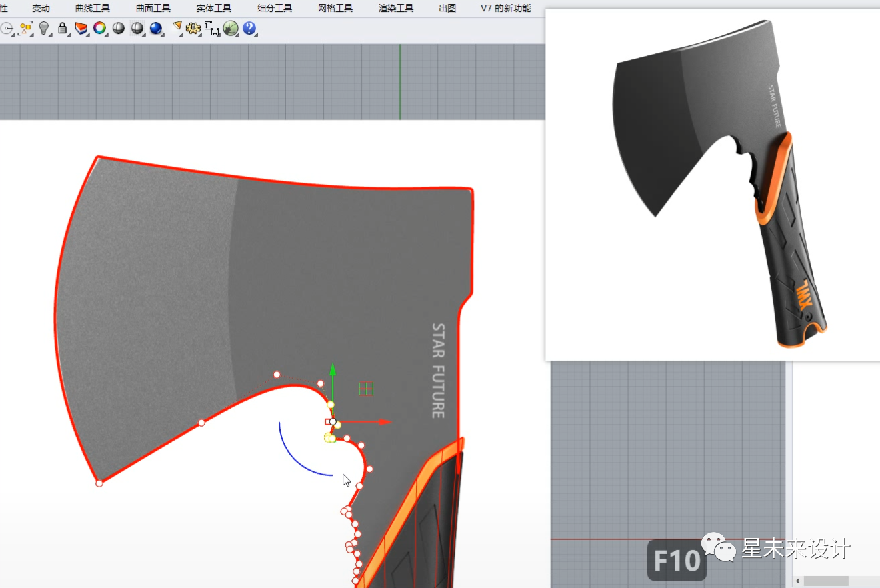Switch to the 实体工具 tab
This screenshot has height=588, width=880.
pos(214,8)
